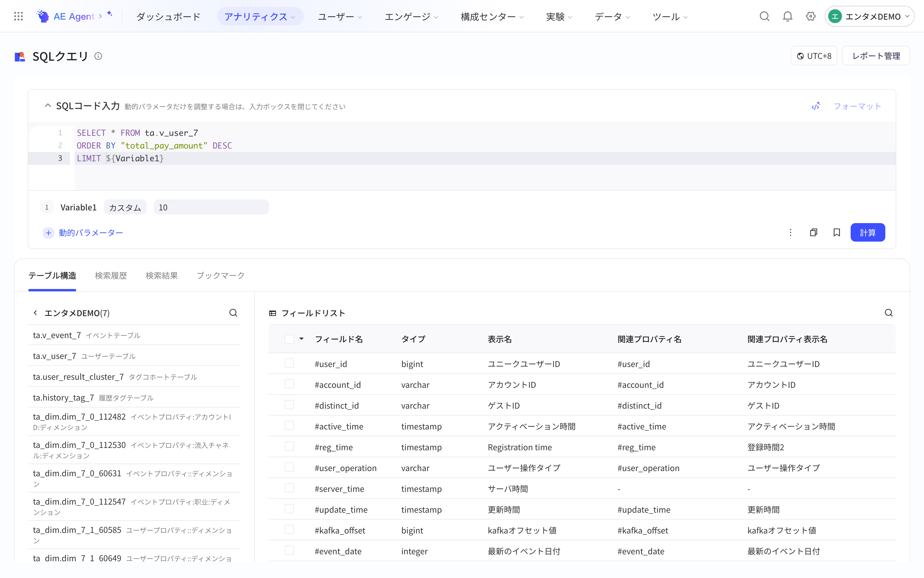Open the notifications bell

click(787, 16)
